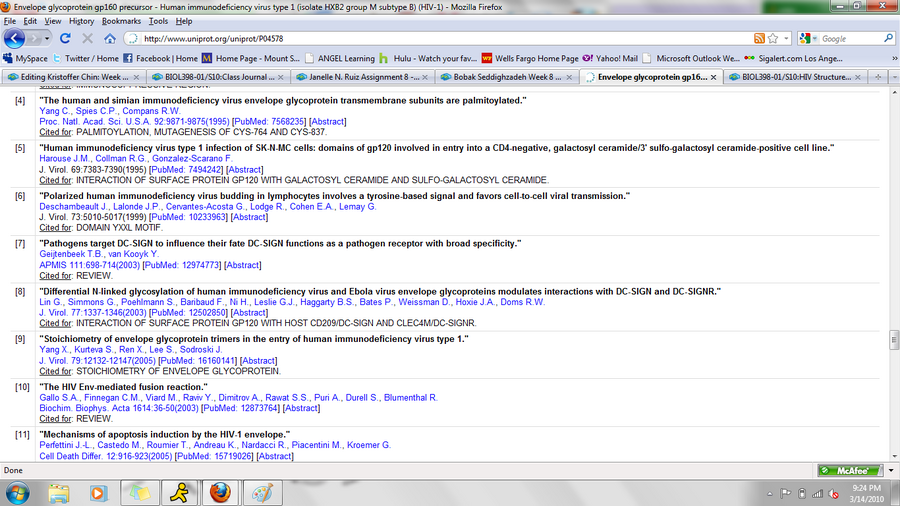
Task: Click the RSS feed icon in address bar
Action: pyautogui.click(x=759, y=38)
